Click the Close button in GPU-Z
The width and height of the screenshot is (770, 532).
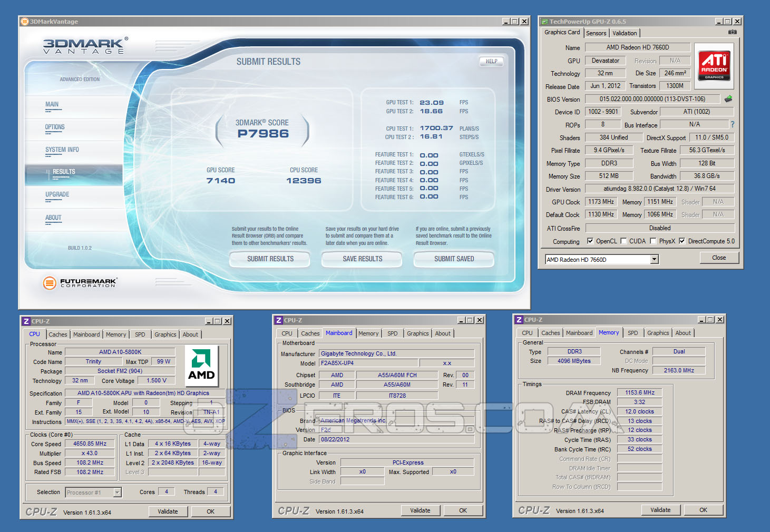[719, 258]
